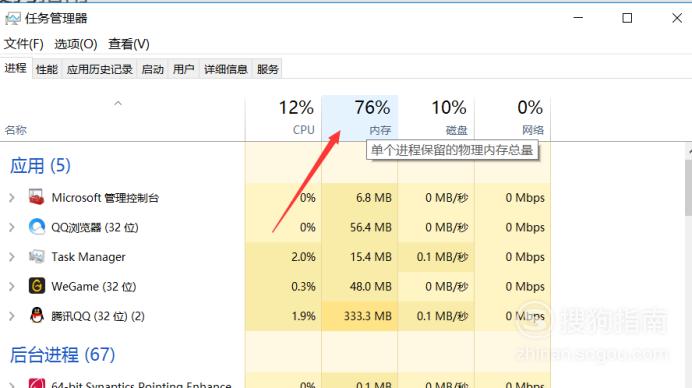Switch to the 详细信息 tab

(226, 69)
